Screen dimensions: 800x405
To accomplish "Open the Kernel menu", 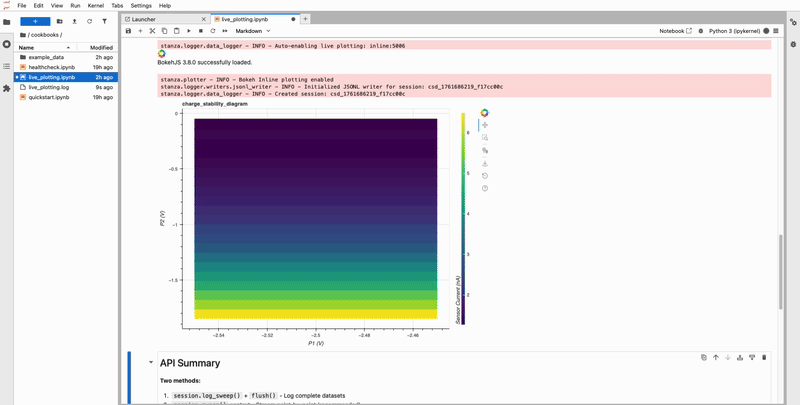I will point(96,6).
